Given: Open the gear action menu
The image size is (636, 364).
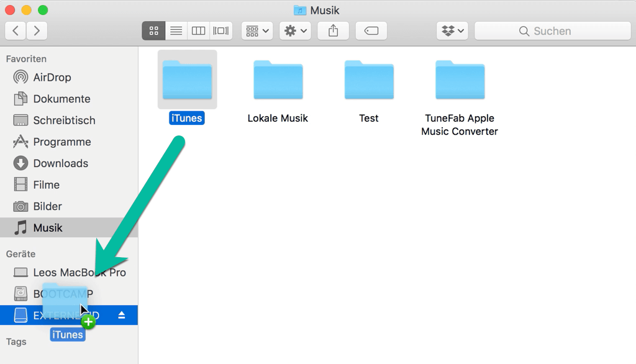Looking at the screenshot, I should 295,31.
